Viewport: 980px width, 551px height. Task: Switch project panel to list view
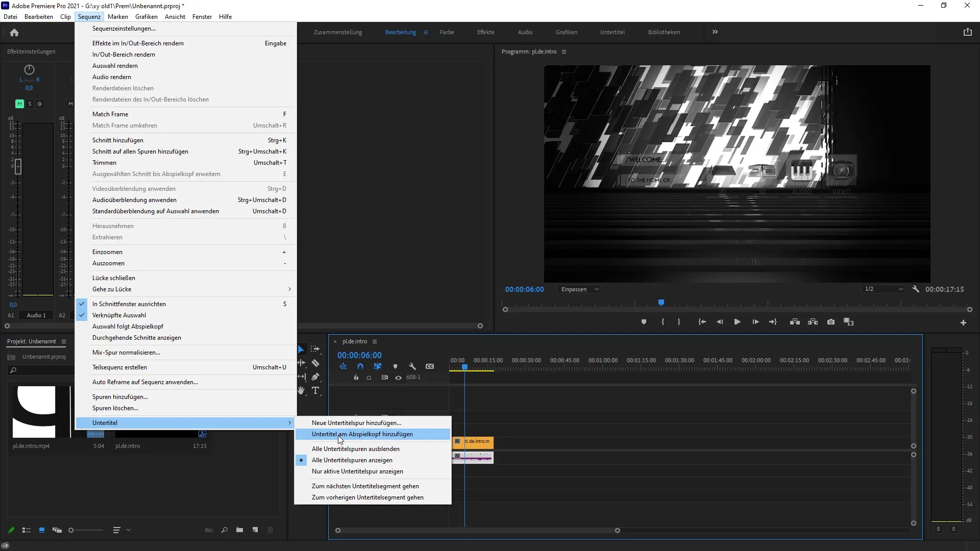pyautogui.click(x=27, y=530)
